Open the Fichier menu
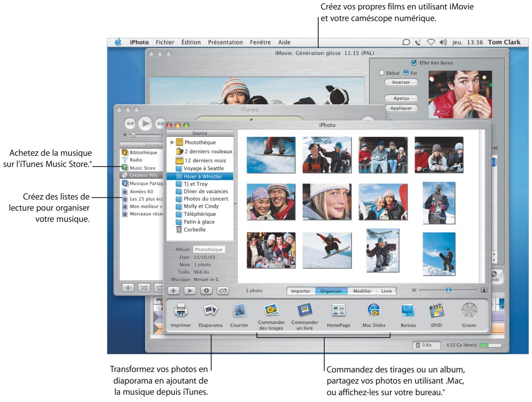The height and width of the screenshot is (402, 532). 165,42
